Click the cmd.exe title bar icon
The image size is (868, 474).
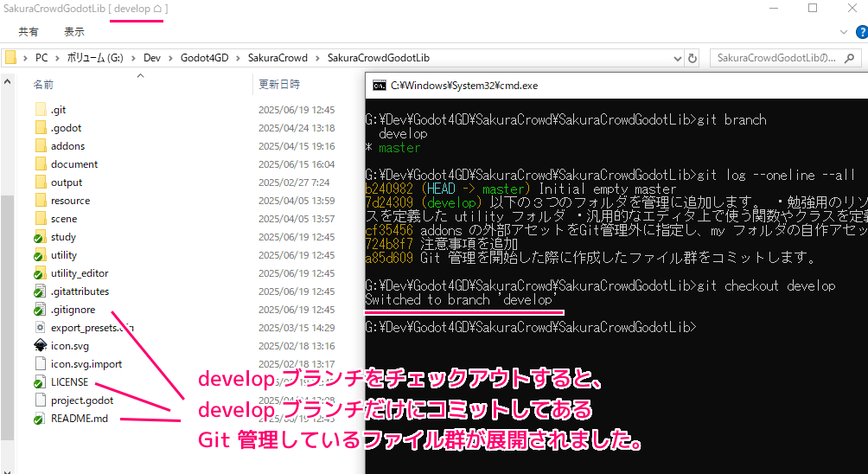pyautogui.click(x=379, y=86)
